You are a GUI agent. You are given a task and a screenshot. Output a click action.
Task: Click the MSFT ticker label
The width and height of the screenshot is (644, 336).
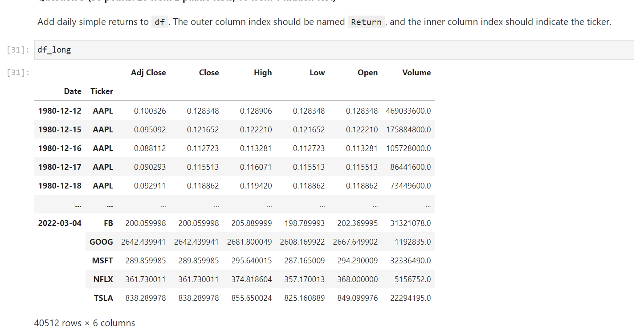point(103,261)
